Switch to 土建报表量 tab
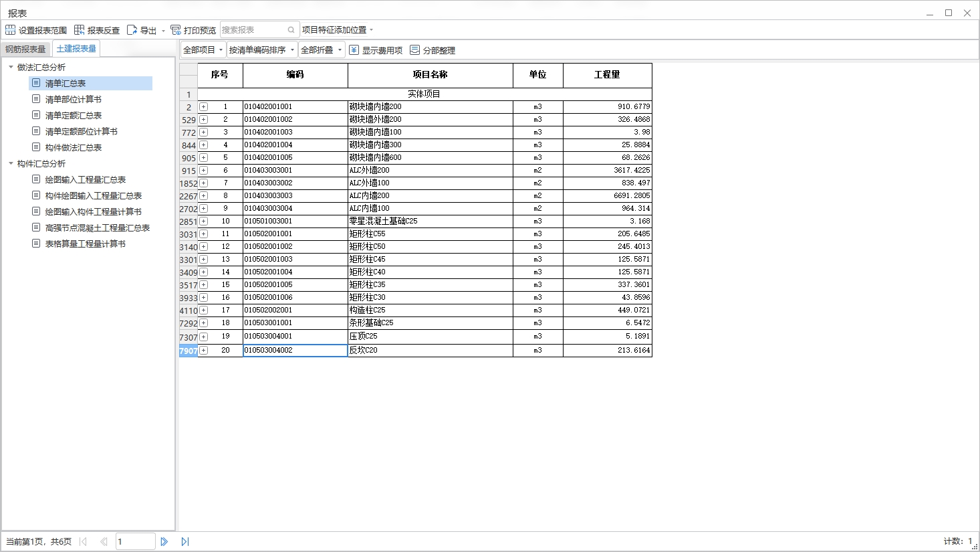 [76, 49]
